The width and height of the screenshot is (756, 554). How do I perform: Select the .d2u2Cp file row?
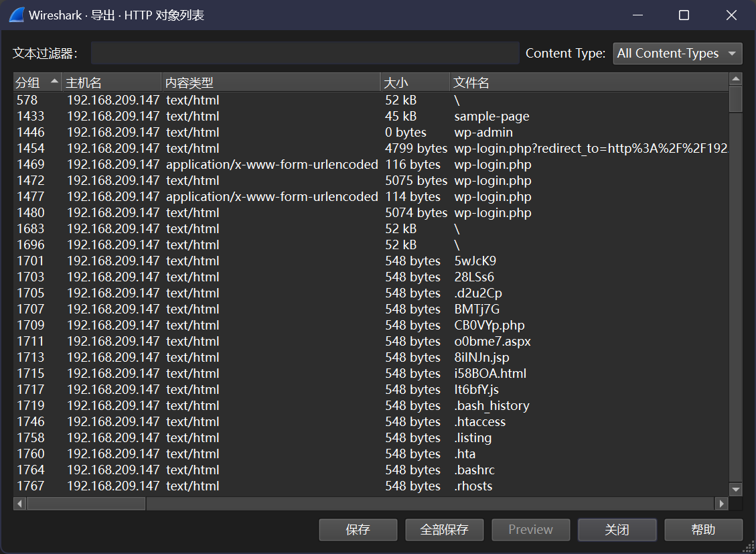(371, 293)
